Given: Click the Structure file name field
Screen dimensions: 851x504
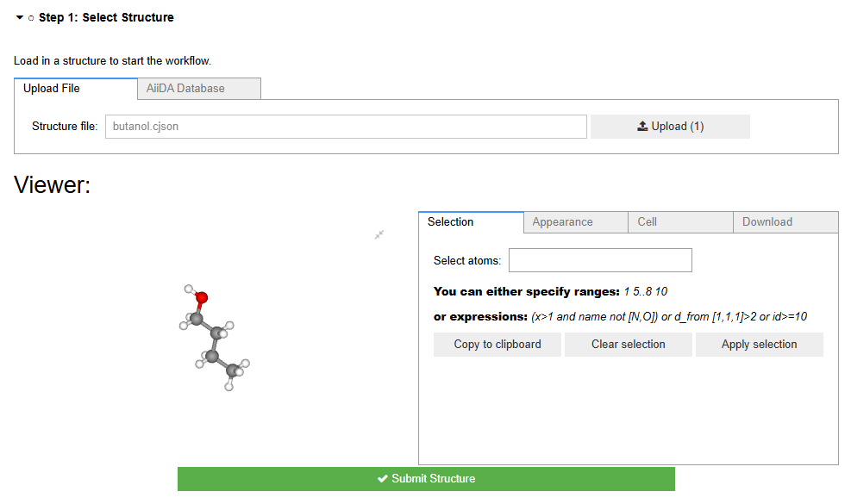Looking at the screenshot, I should coord(346,127).
